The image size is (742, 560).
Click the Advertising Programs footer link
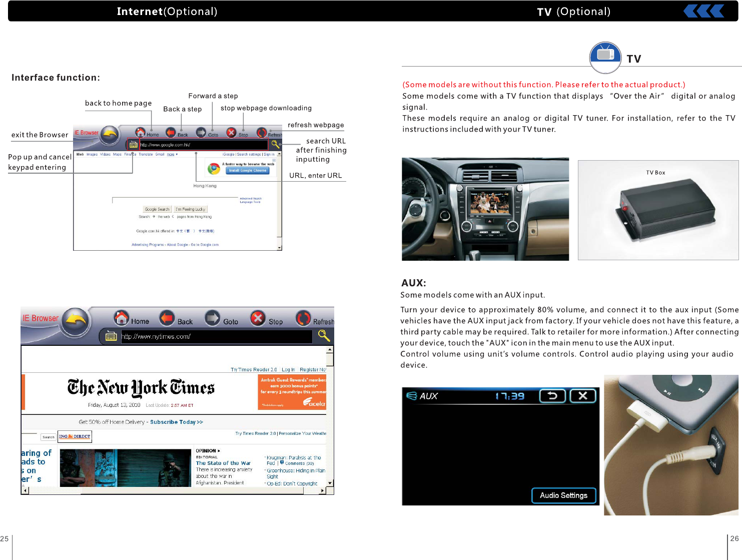tap(148, 245)
